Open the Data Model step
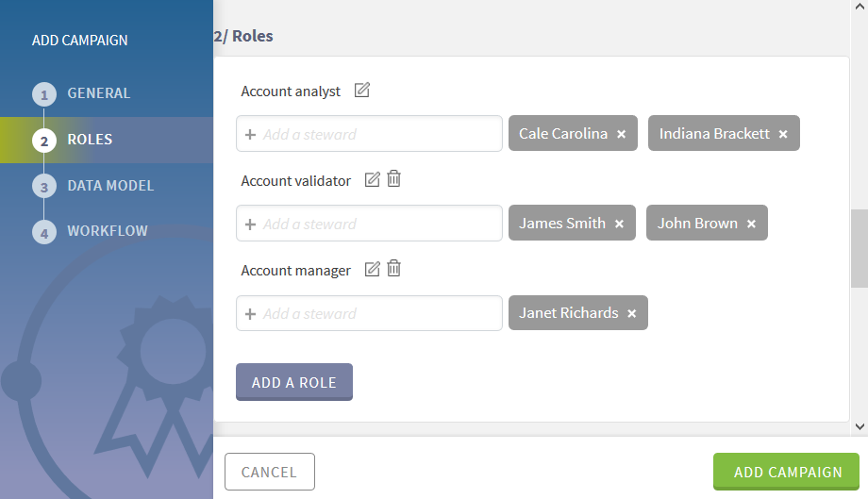The height and width of the screenshot is (499, 868). click(109, 186)
